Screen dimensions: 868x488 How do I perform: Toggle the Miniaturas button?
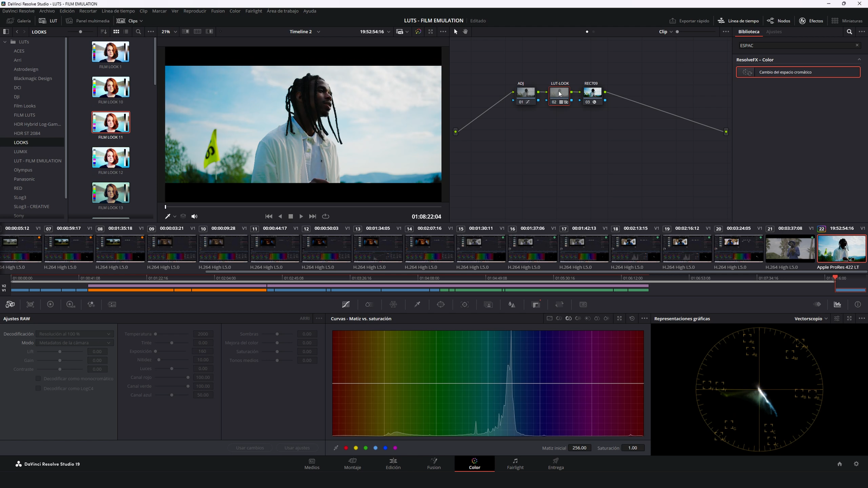847,21
